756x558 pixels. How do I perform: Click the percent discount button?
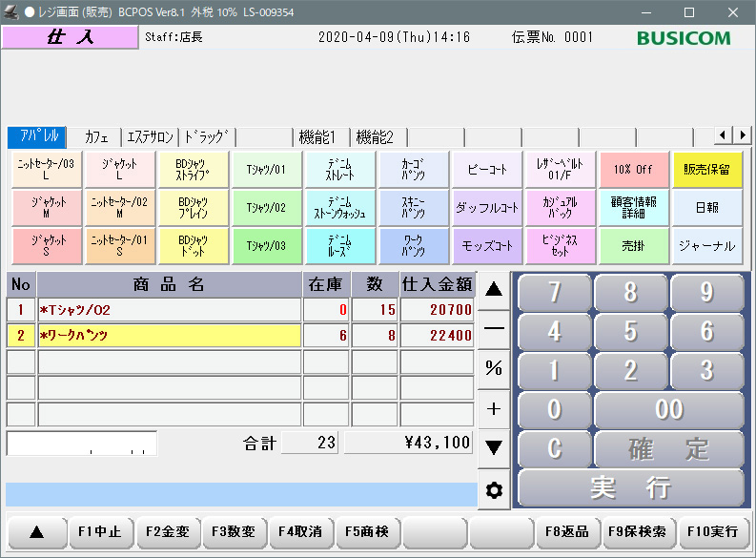494,368
